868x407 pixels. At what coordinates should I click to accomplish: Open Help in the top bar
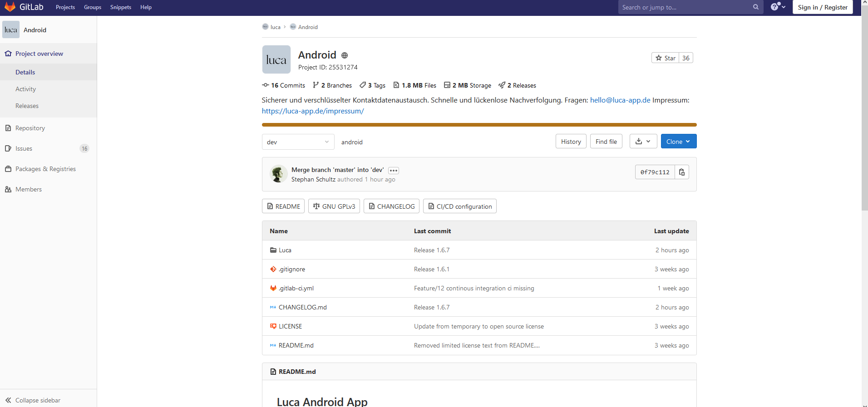tap(146, 7)
